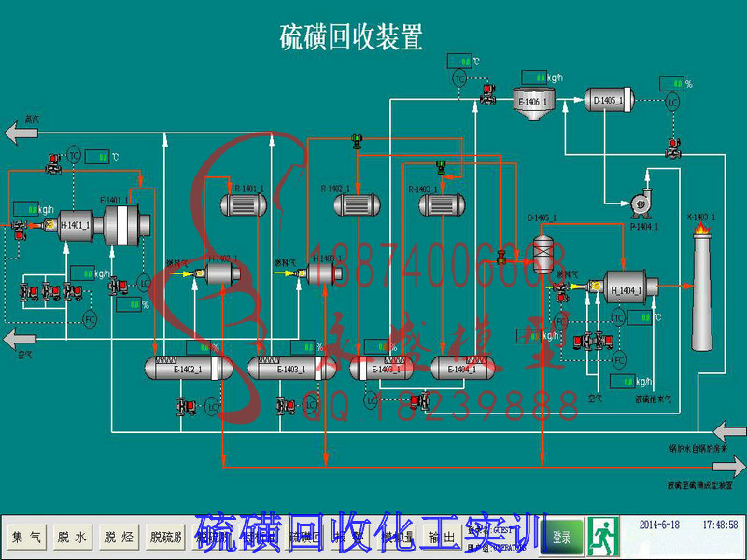Click the fuel inlet valve on H-1401_1 burner

point(19,230)
